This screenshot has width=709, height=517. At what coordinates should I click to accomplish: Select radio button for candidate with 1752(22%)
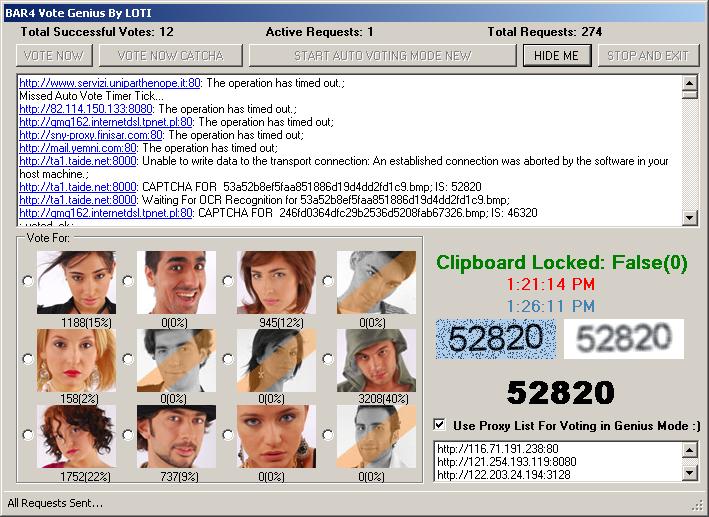coord(28,435)
